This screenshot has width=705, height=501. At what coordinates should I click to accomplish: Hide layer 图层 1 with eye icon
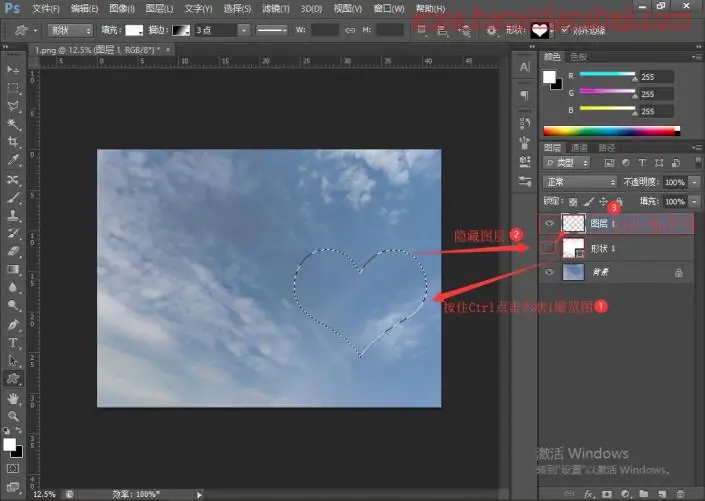click(549, 224)
